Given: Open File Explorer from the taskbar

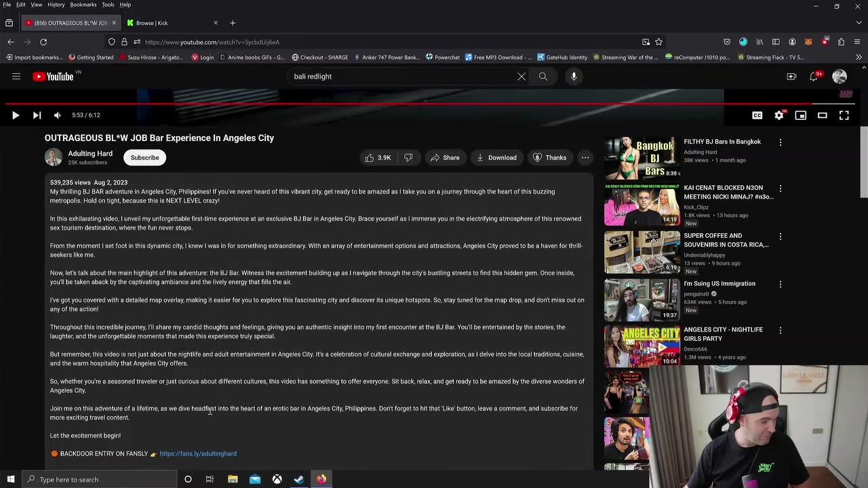Looking at the screenshot, I should click(233, 479).
